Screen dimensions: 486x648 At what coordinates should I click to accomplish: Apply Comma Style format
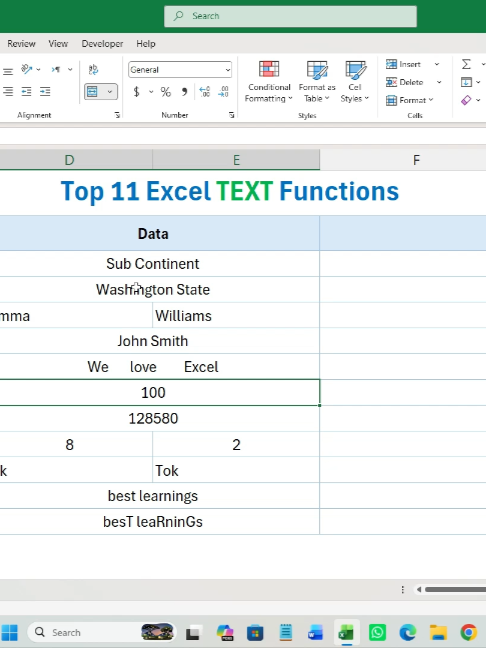[x=184, y=92]
